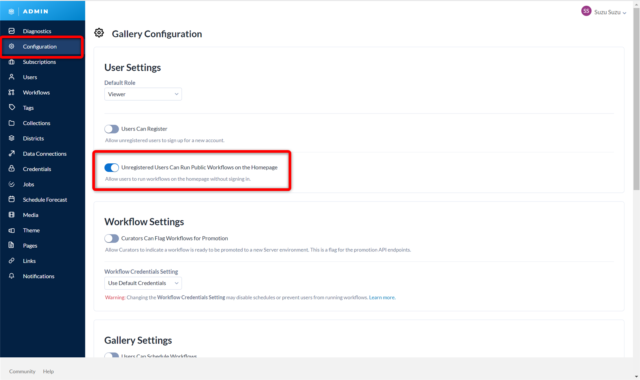Expand the Default Role Viewer dropdown
This screenshot has width=640, height=380.
pos(143,94)
